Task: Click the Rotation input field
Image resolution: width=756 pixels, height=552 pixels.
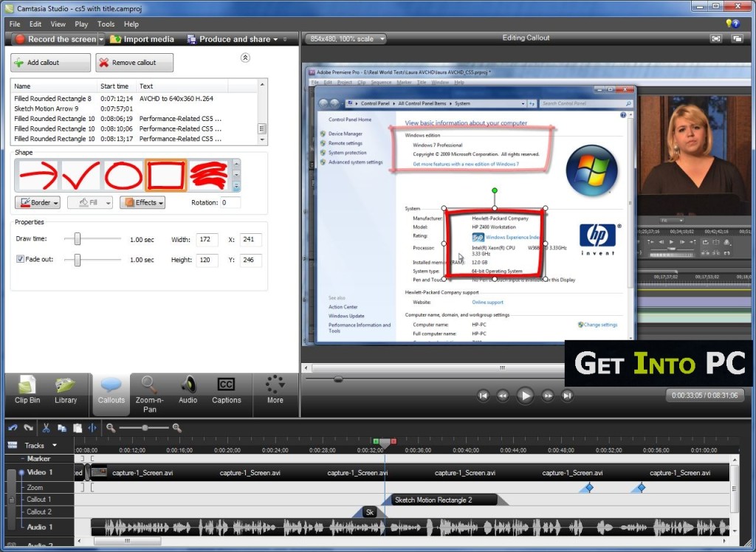Action: pyautogui.click(x=230, y=202)
